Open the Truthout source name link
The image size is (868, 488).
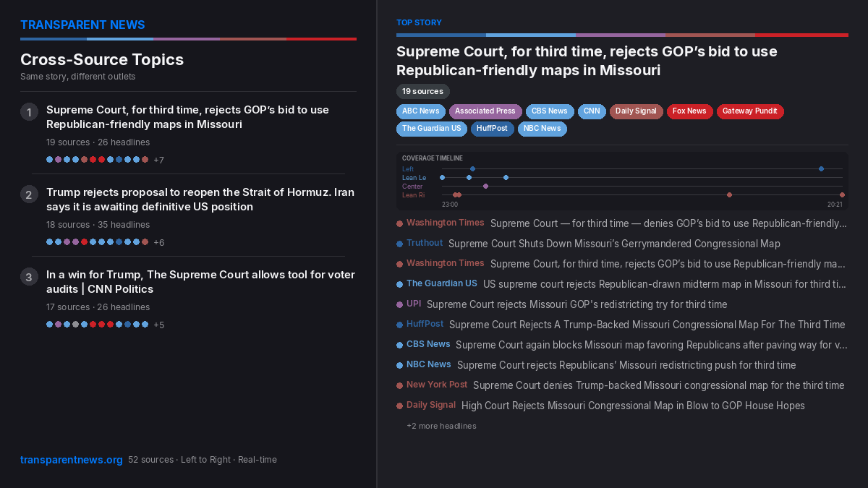tap(425, 244)
